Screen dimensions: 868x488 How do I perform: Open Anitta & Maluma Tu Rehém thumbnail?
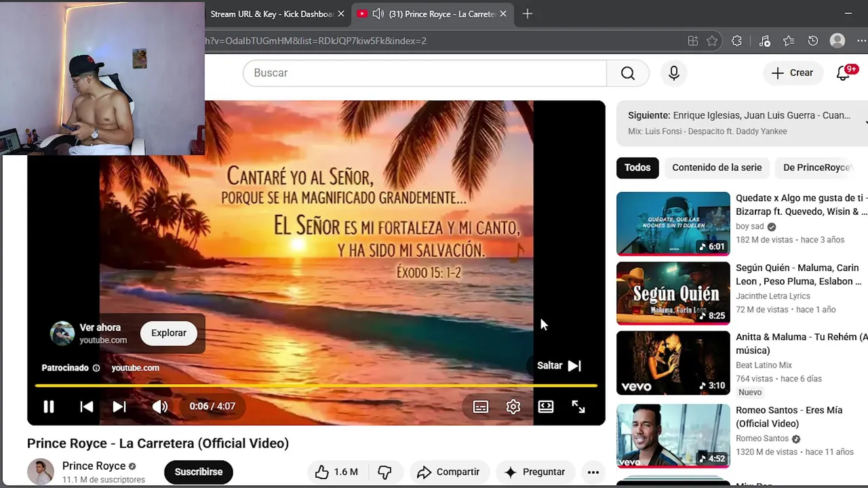673,363
